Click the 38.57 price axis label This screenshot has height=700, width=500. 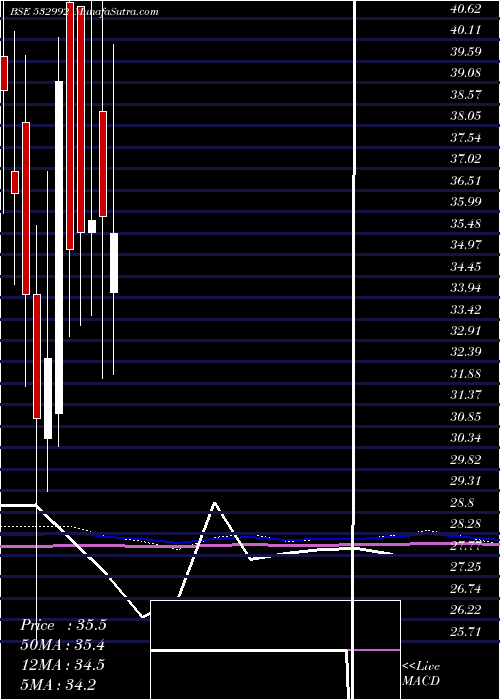coord(466,94)
